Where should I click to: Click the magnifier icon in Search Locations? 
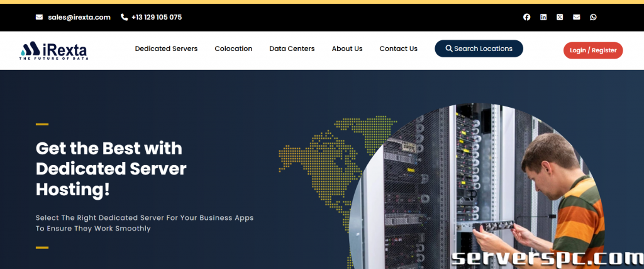[449, 49]
